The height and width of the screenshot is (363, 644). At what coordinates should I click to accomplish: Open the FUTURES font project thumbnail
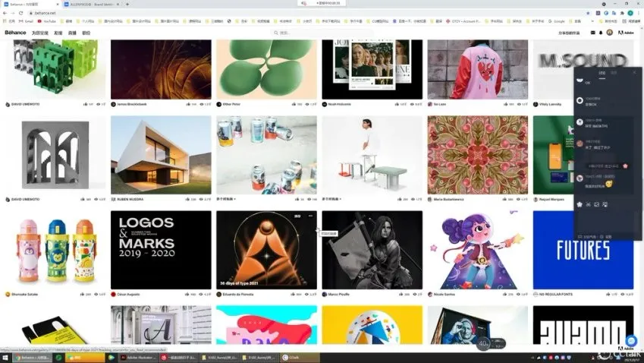(x=583, y=250)
